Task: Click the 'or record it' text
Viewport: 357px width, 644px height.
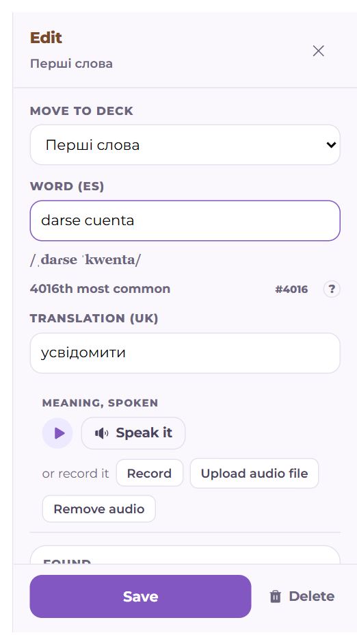Action: tap(75, 474)
